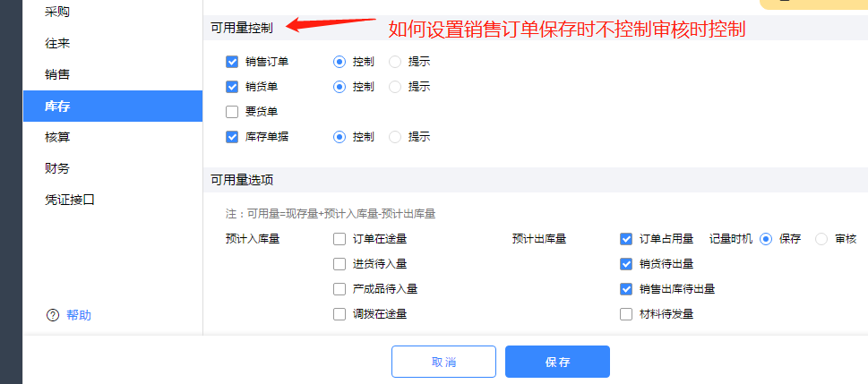Enable 进货待入量 checkbox
Image resolution: width=868 pixels, height=384 pixels.
(339, 264)
